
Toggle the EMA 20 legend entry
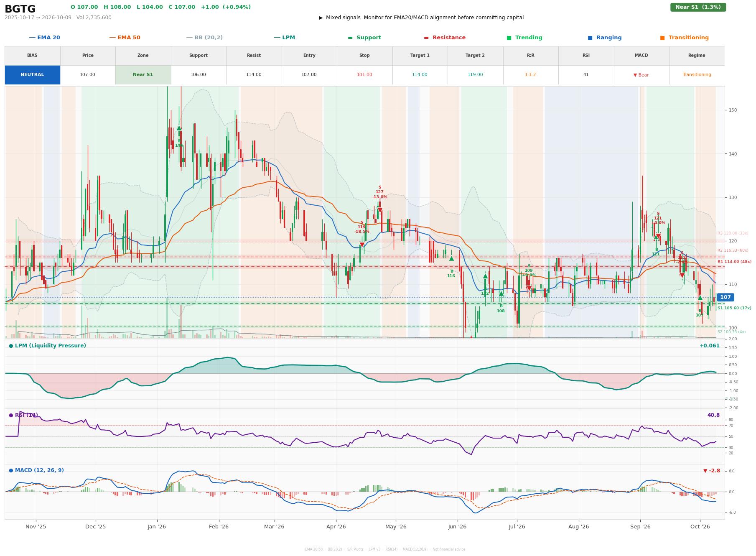tap(45, 38)
